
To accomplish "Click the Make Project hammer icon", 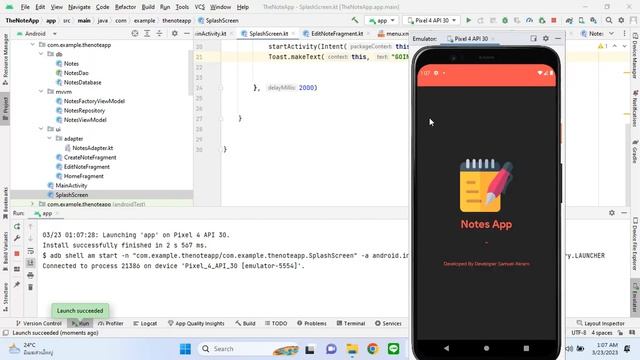I will [355, 20].
